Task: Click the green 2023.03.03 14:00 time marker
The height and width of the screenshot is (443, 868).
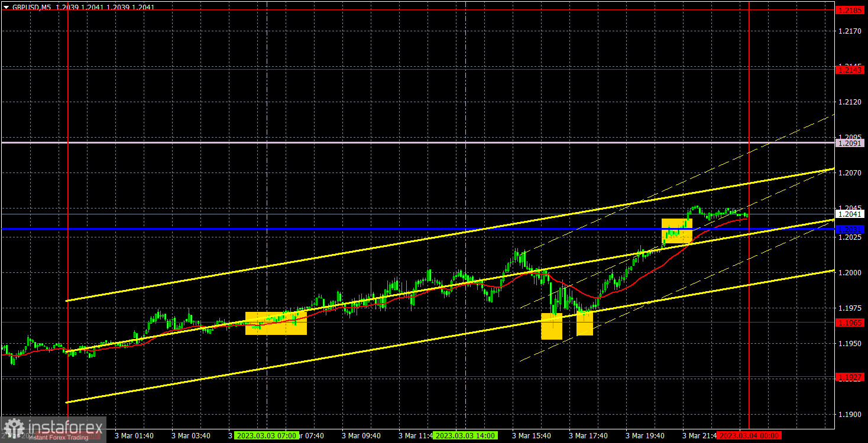Action: coord(466,435)
